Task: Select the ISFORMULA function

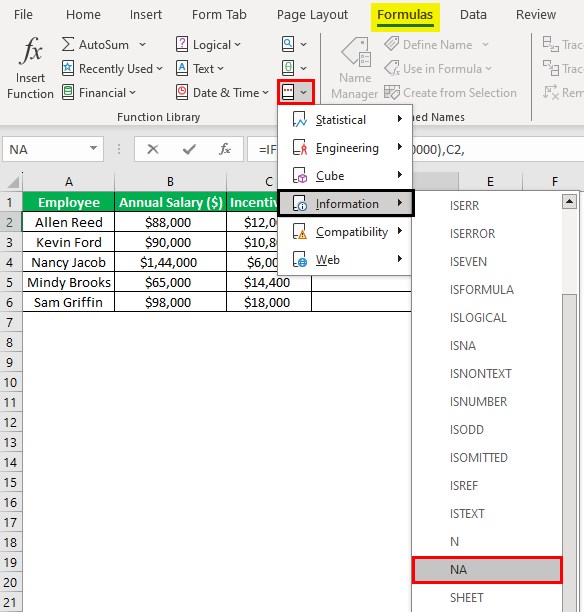Action: (x=487, y=290)
